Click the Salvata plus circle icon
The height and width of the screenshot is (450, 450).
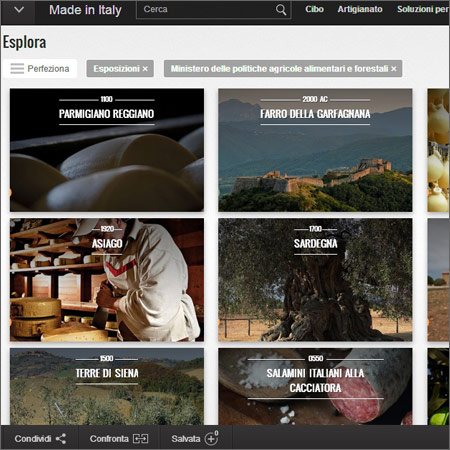tap(211, 439)
